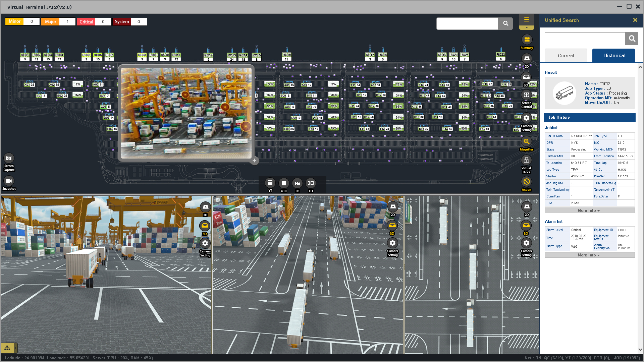Toggle the RS equipment filter
The height and width of the screenshot is (362, 644).
[x=297, y=183]
